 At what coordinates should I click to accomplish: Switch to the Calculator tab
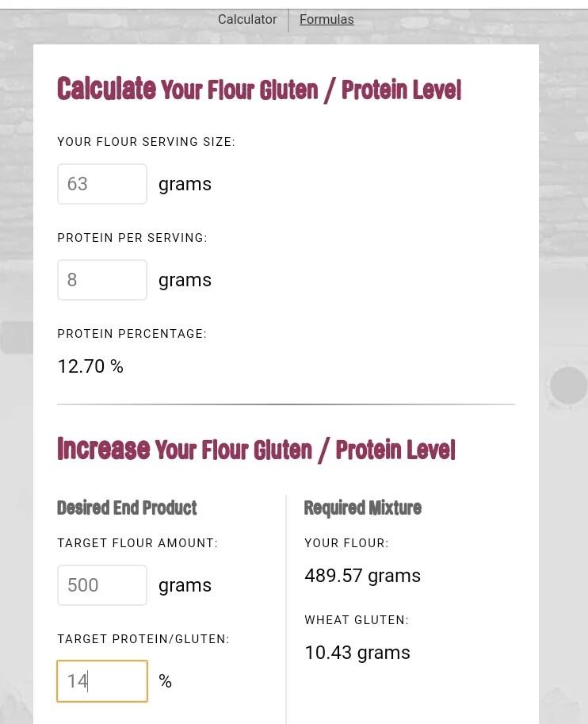(247, 20)
